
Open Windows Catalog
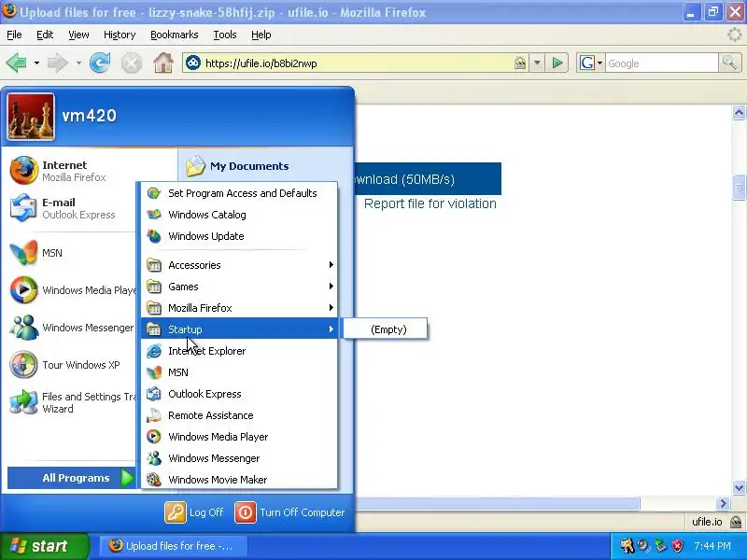239,215
